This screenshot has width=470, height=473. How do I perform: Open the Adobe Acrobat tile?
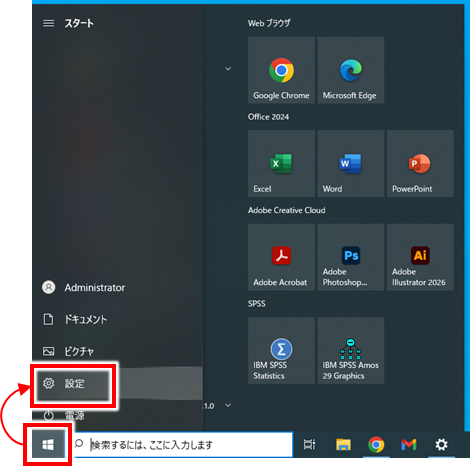point(281,257)
